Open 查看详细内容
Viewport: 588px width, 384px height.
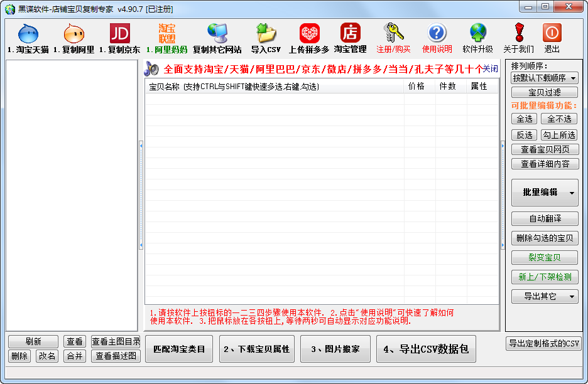pos(545,164)
